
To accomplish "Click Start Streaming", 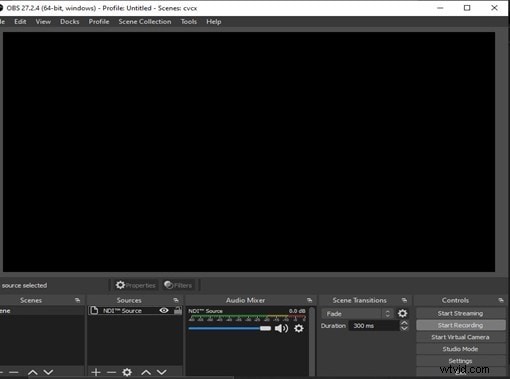I will pos(460,313).
